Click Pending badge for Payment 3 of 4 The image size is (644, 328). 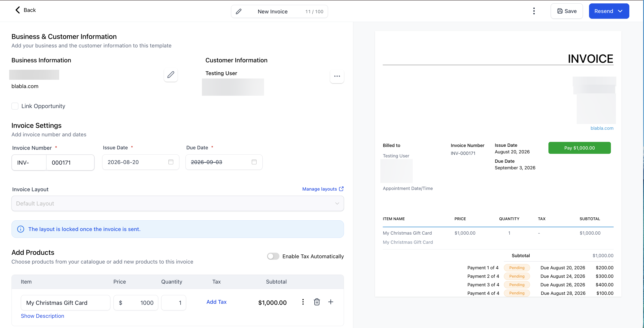(x=517, y=285)
